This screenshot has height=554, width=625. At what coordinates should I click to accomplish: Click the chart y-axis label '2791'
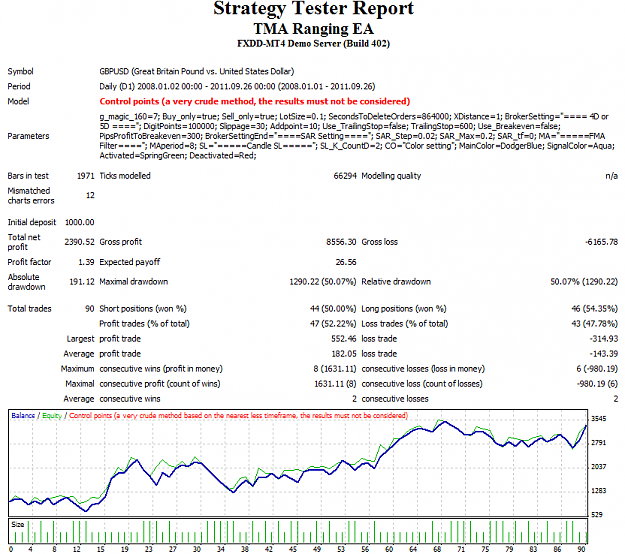pyautogui.click(x=598, y=442)
